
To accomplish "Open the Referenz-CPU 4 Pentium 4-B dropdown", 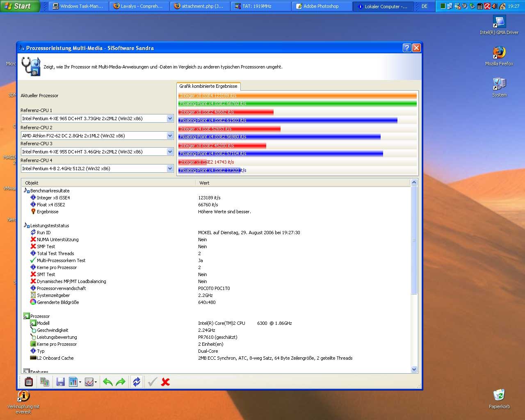I will (170, 169).
